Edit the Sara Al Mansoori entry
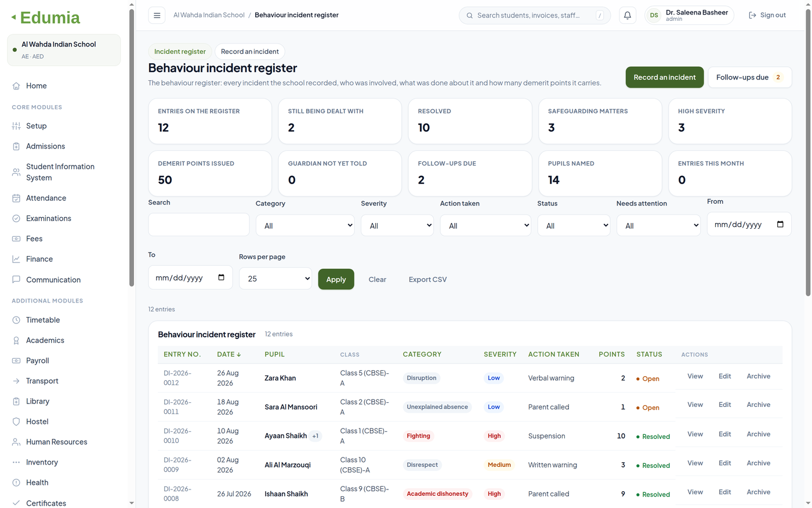Image resolution: width=812 pixels, height=508 pixels. [725, 405]
